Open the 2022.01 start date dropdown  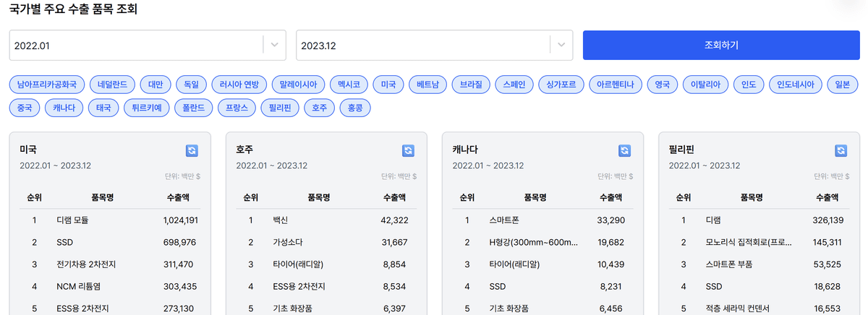pyautogui.click(x=148, y=45)
